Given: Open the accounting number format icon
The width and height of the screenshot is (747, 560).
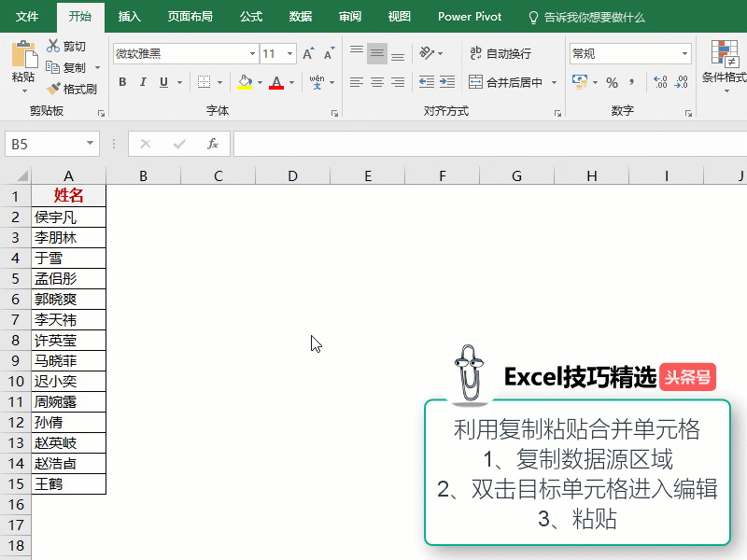Looking at the screenshot, I should pyautogui.click(x=580, y=82).
